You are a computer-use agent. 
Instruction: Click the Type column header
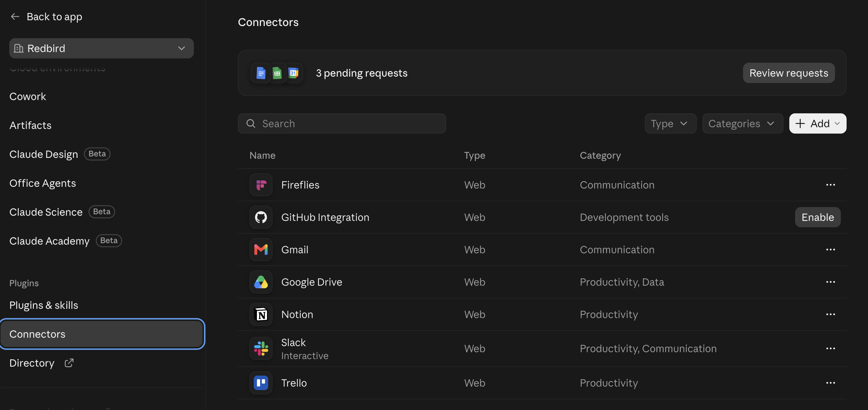(x=475, y=155)
